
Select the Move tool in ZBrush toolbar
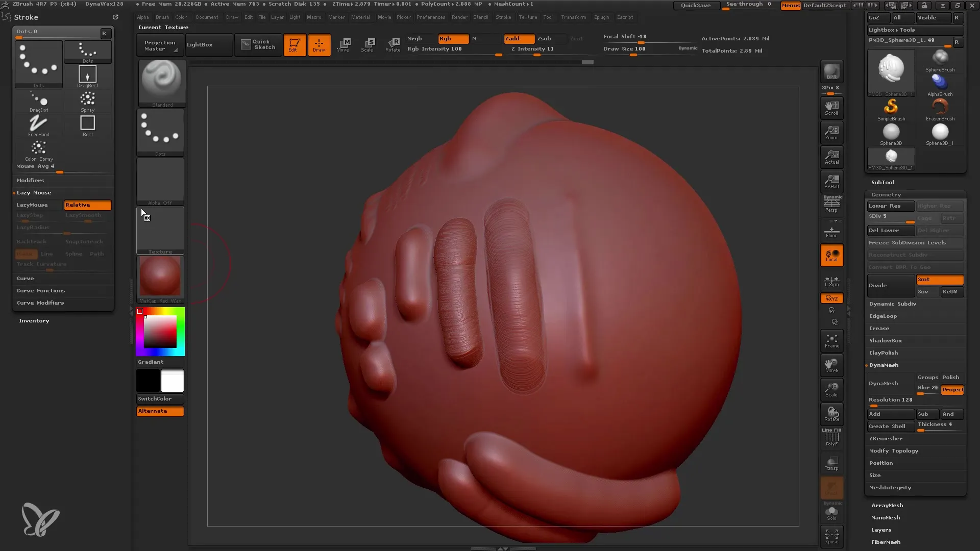coord(344,44)
